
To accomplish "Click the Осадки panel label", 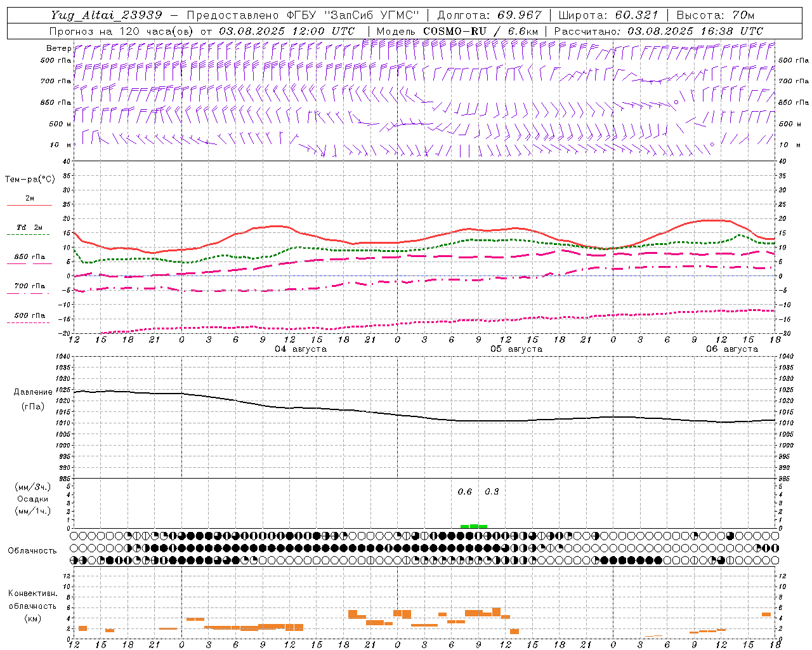I will pyautogui.click(x=32, y=499).
